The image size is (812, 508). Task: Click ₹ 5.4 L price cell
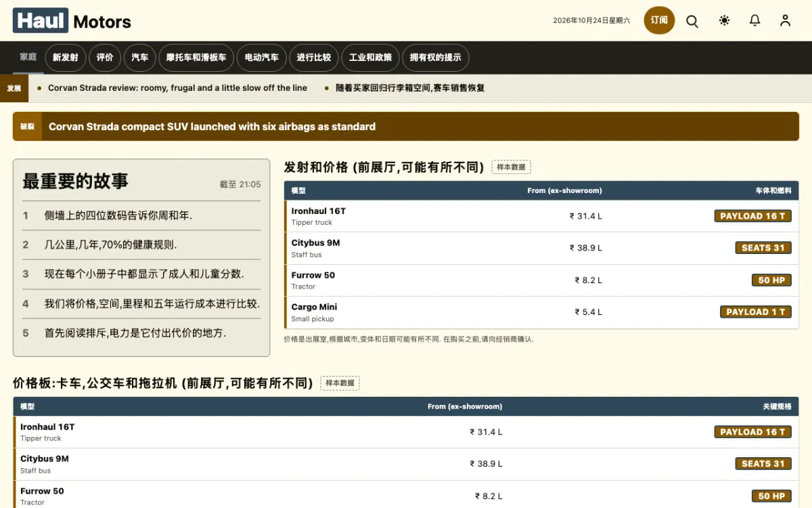pos(588,312)
